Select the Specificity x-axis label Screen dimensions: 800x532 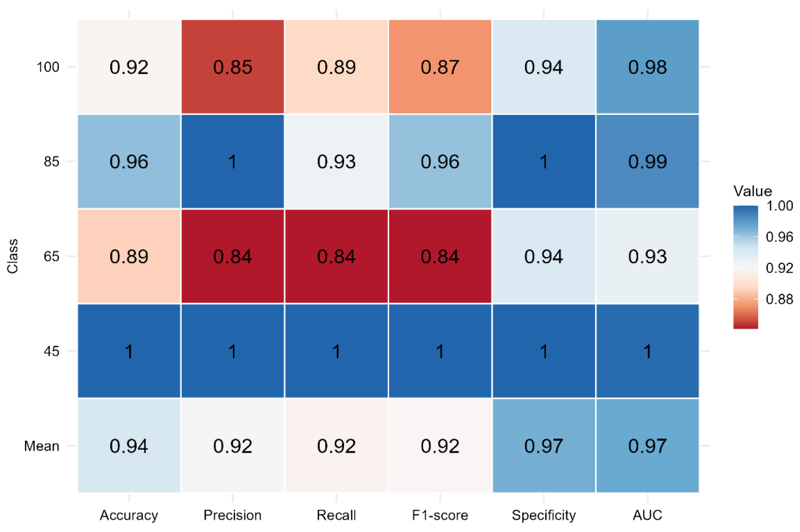pos(544,515)
